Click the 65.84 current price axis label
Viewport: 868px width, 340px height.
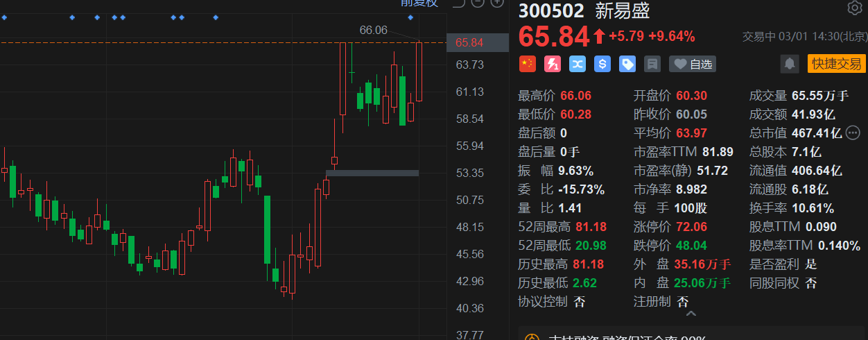[x=469, y=43]
